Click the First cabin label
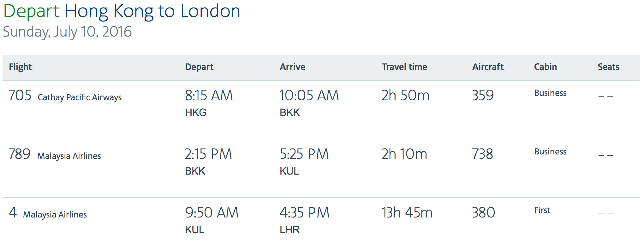The width and height of the screenshot is (644, 249). 542,210
